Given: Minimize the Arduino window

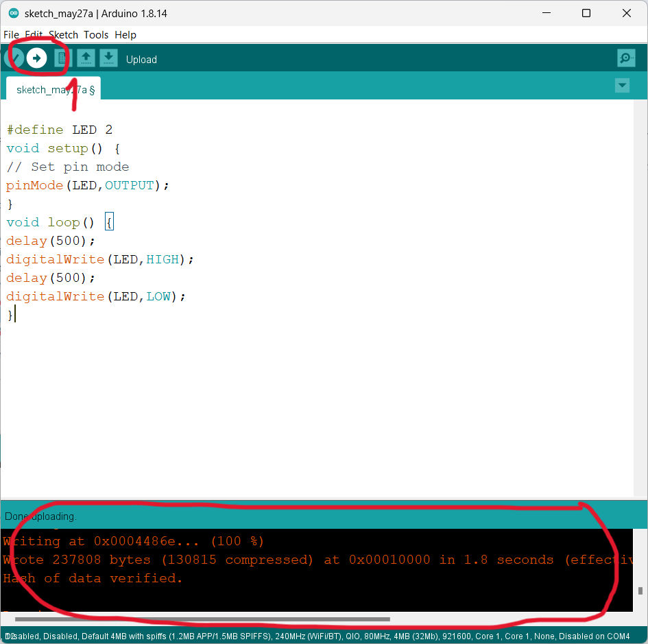Looking at the screenshot, I should [547, 13].
